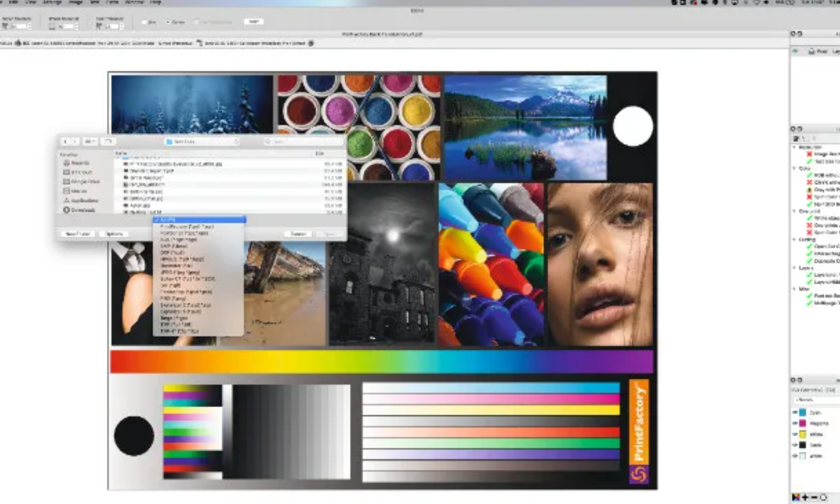Select Movies in the dialog sidebar

click(x=74, y=191)
